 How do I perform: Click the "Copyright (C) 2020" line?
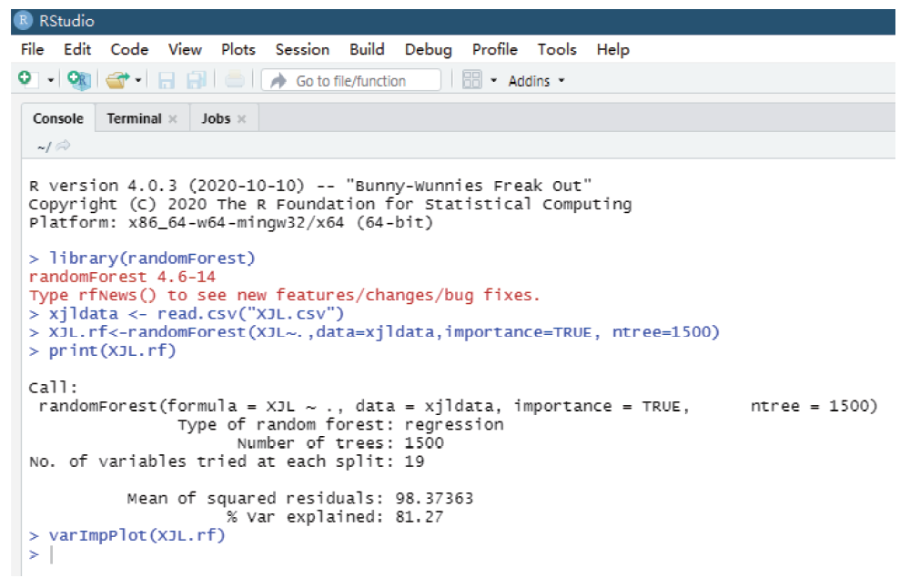point(330,204)
